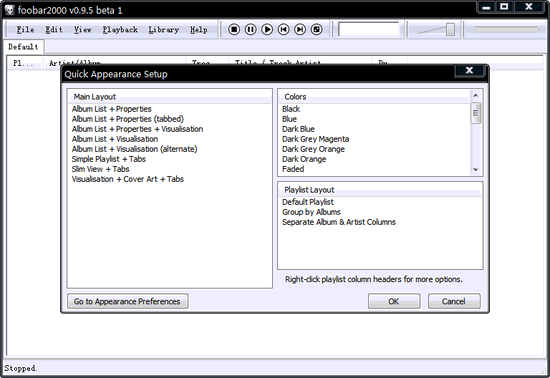Click the Colors list scrollbar thumb
The width and height of the screenshot is (550, 378).
[x=476, y=113]
